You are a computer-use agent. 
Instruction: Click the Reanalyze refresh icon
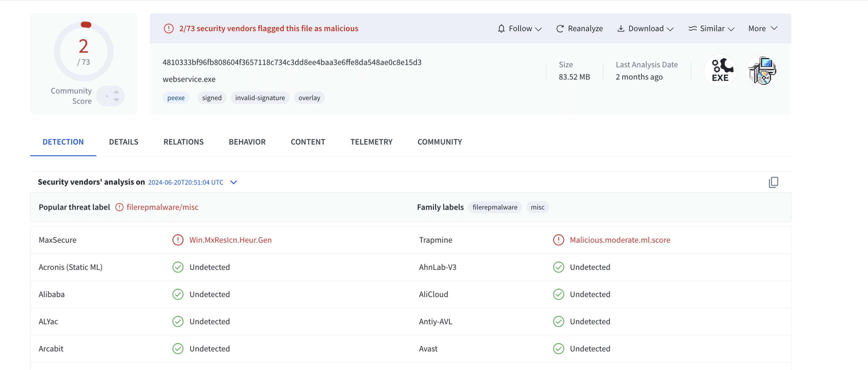coord(560,29)
